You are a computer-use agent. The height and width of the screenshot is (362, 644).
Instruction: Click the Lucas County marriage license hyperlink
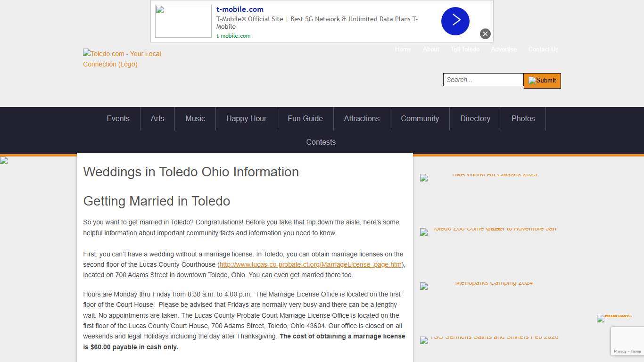(x=310, y=264)
